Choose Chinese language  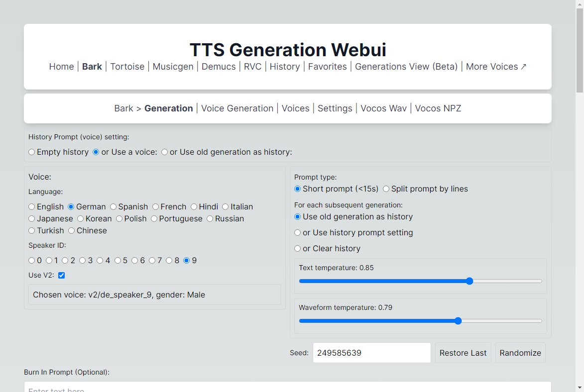tap(72, 230)
